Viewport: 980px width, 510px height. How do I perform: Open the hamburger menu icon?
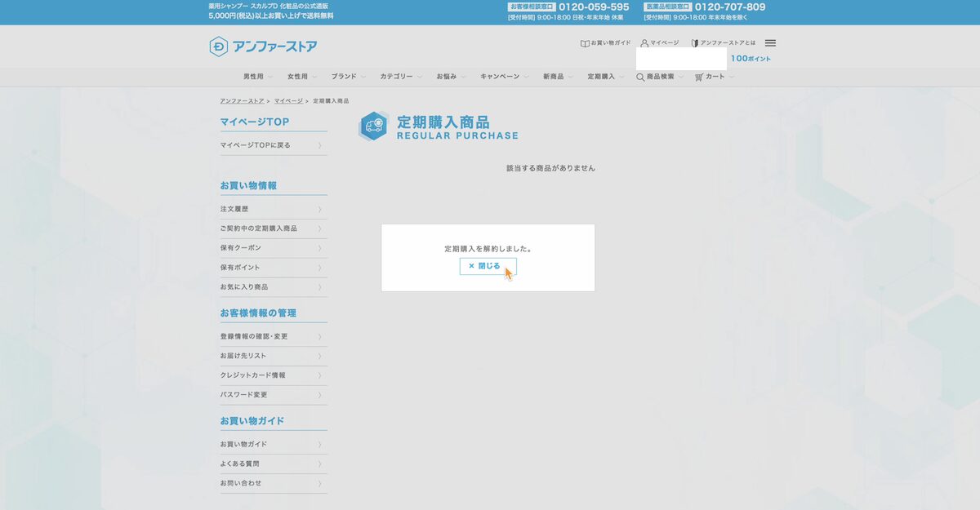(x=768, y=42)
